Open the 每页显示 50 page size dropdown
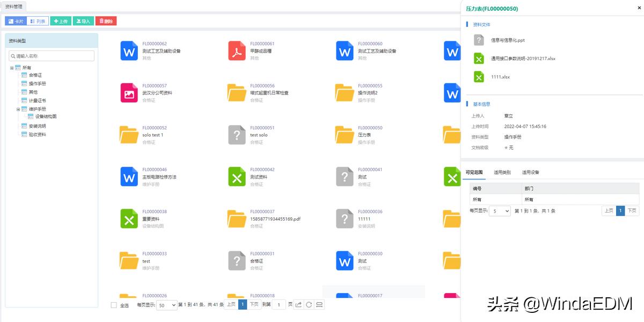 coord(167,305)
